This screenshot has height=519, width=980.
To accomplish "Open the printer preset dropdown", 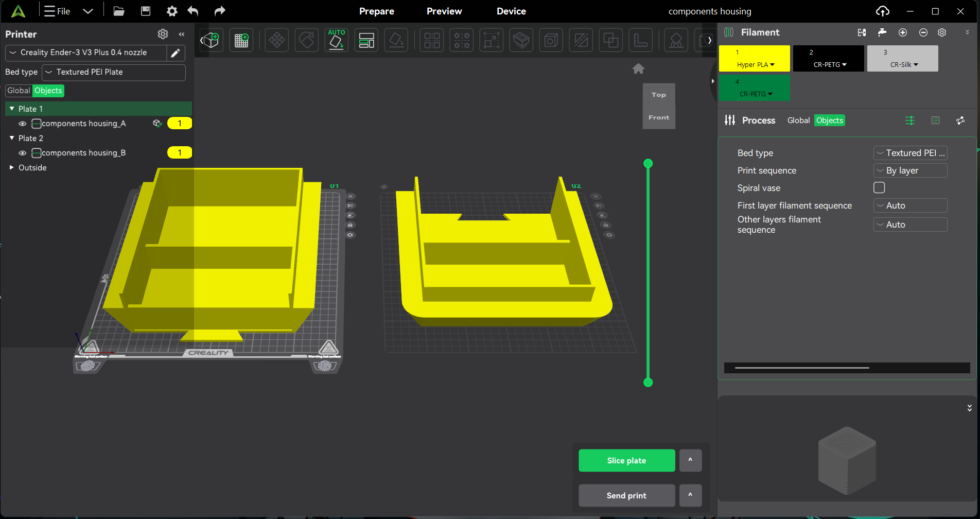I will click(86, 53).
